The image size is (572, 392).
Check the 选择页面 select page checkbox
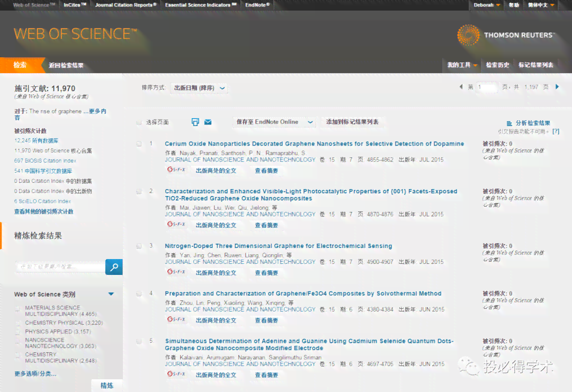[139, 122]
